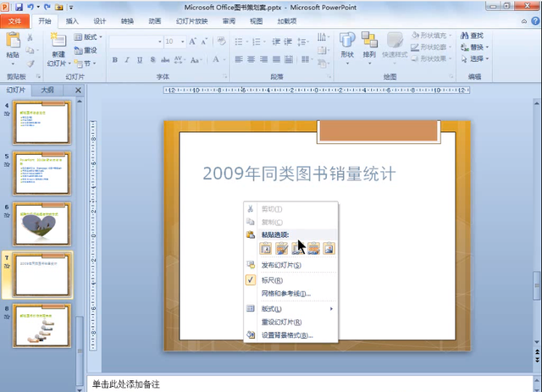Click the Save icon in quick access toolbar
Screen dimensions: 542x392
[20, 8]
